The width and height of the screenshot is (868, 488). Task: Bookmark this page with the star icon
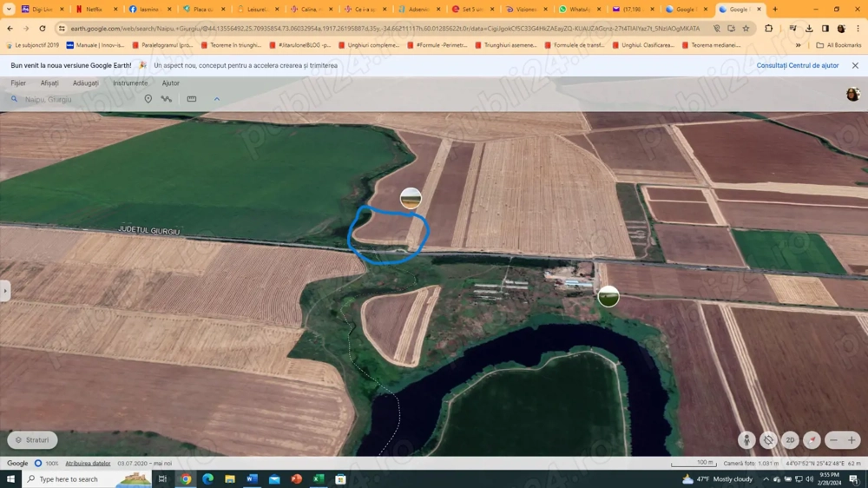pyautogui.click(x=746, y=29)
